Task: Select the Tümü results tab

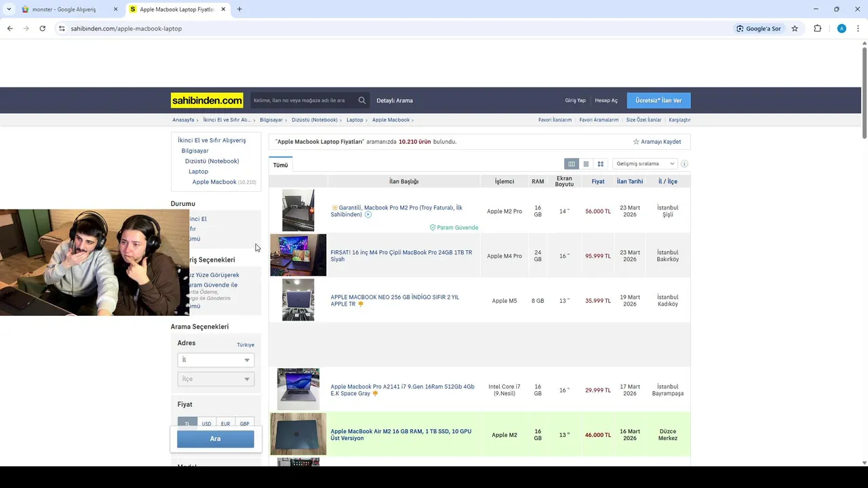Action: click(x=281, y=165)
